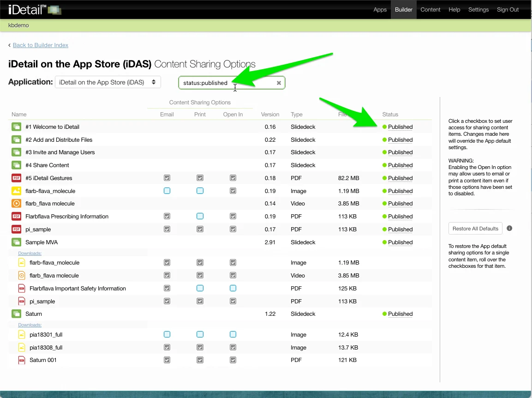The image size is (532, 398).
Task: Open the Content menu in top navigation
Action: (430, 10)
